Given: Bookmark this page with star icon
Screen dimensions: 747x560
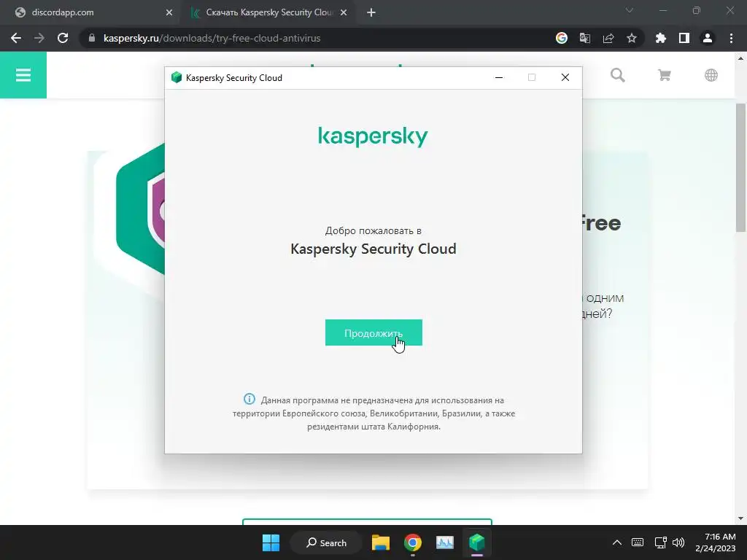Looking at the screenshot, I should coord(631,38).
